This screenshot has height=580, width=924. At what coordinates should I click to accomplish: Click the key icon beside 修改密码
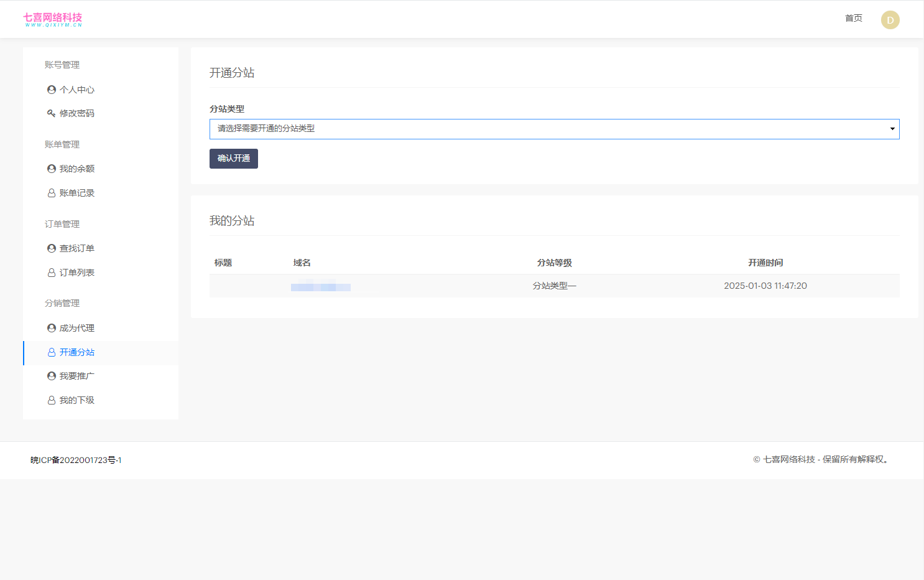pyautogui.click(x=52, y=113)
